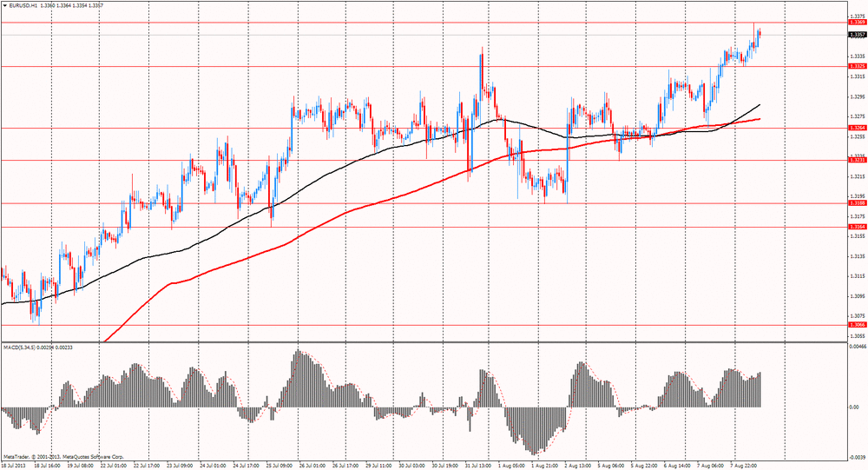Screen dimensions: 868x470
Task: Select the 1.3188 horizontal level price tag
Action: [858, 202]
